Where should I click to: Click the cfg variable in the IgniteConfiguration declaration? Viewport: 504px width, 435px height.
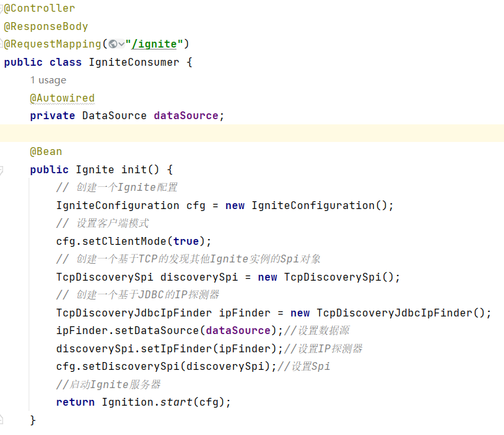[196, 205]
